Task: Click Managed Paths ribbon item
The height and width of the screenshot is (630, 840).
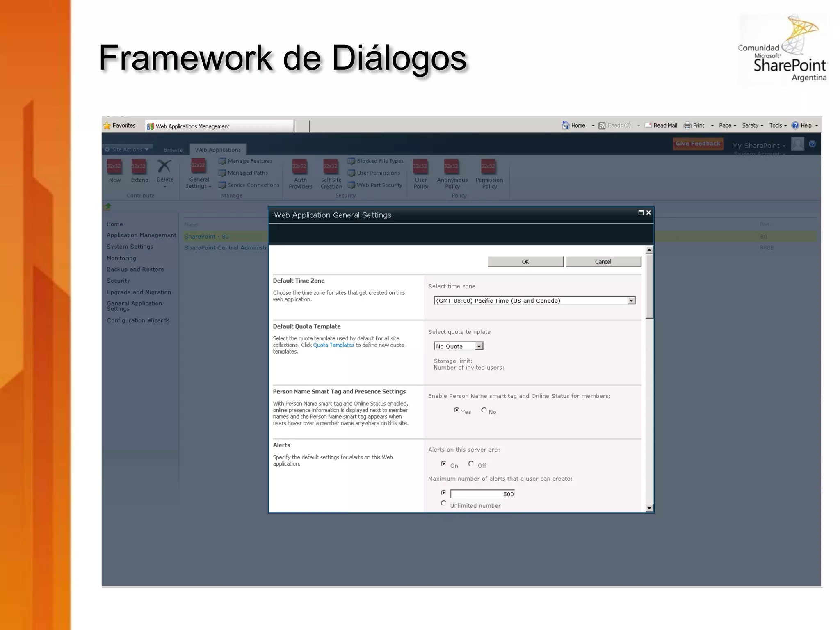Action: pos(244,173)
